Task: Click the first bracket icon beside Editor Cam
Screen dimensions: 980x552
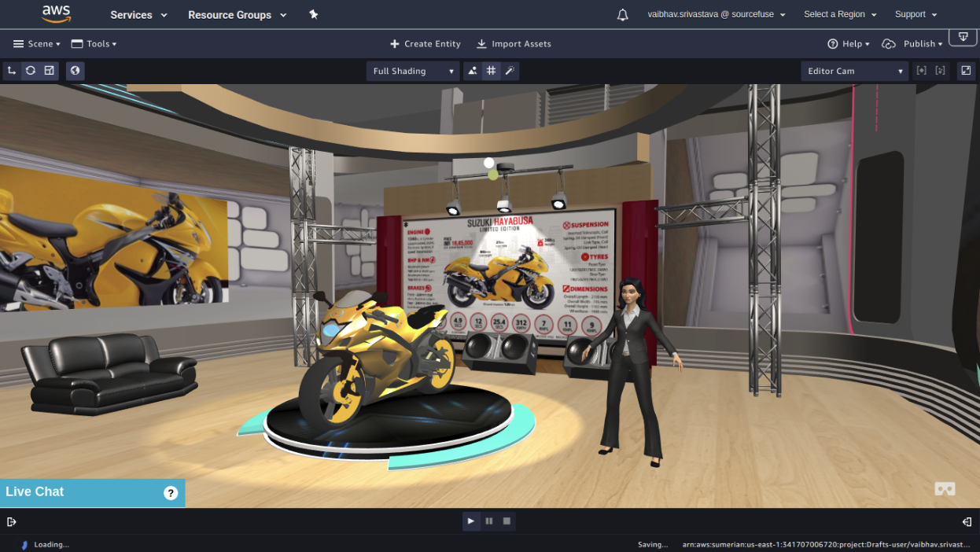Action: (x=922, y=71)
